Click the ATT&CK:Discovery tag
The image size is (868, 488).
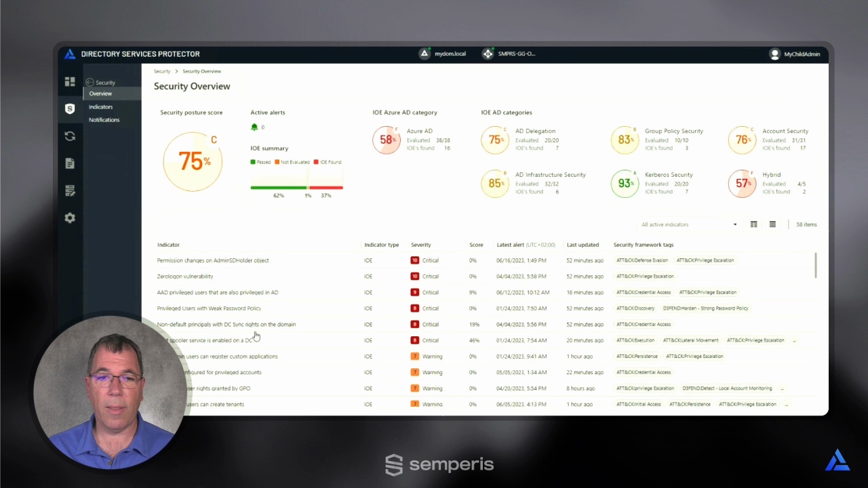point(635,308)
